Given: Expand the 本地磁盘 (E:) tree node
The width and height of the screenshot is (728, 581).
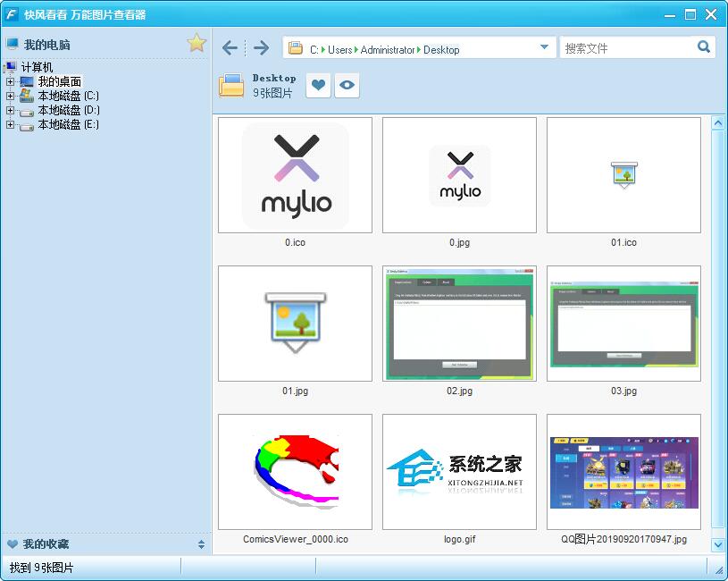Looking at the screenshot, I should pos(10,124).
